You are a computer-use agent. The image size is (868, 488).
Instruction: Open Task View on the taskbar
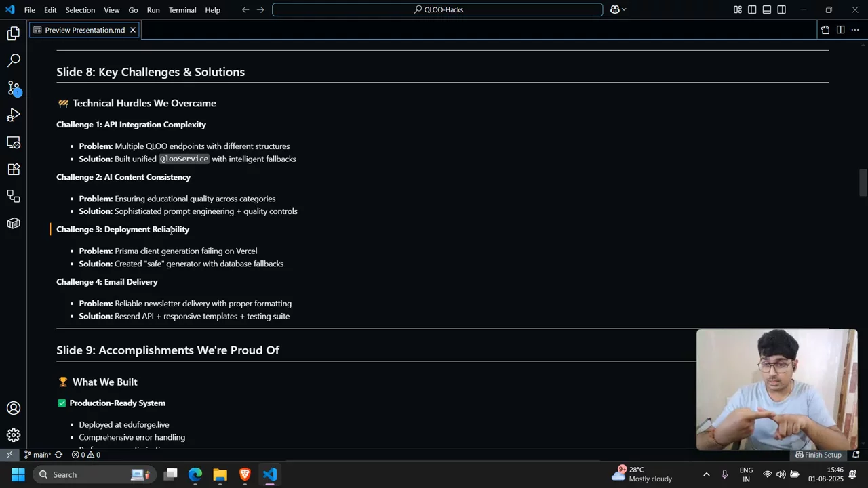(x=171, y=474)
